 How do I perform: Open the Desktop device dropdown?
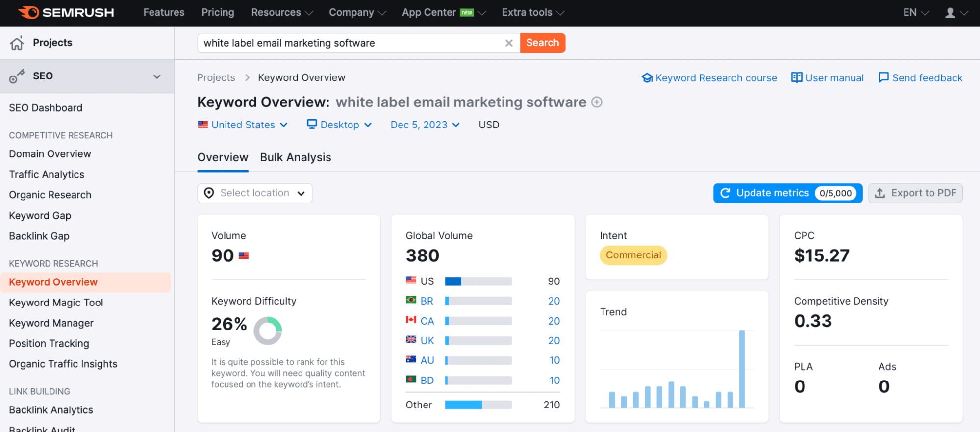tap(339, 125)
